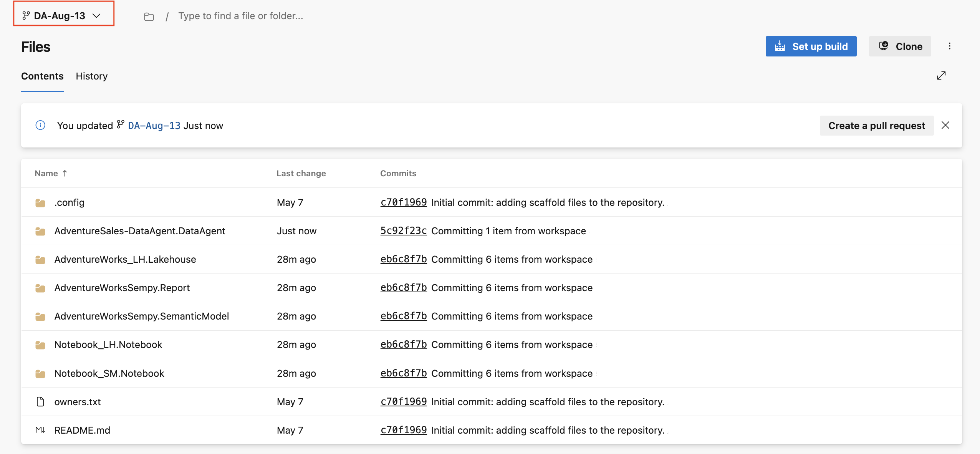Screen dimensions: 980x454
Task: Click the Set up build button
Action: (811, 46)
